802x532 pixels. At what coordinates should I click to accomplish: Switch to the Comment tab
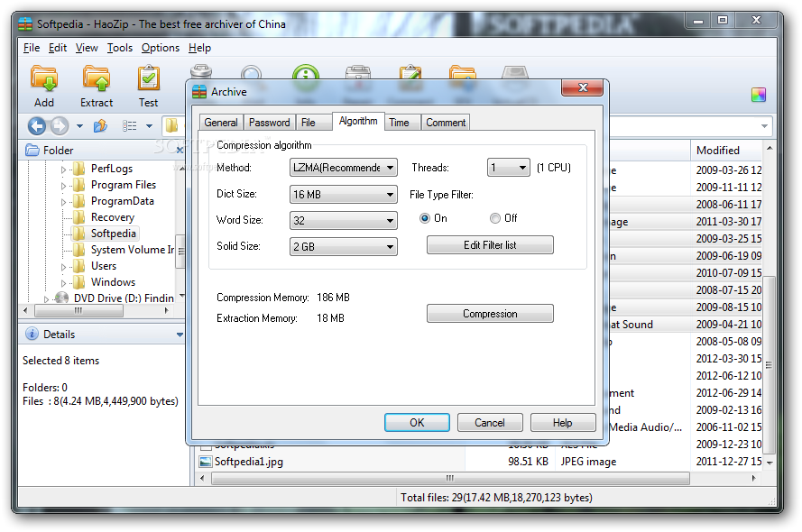click(x=446, y=123)
